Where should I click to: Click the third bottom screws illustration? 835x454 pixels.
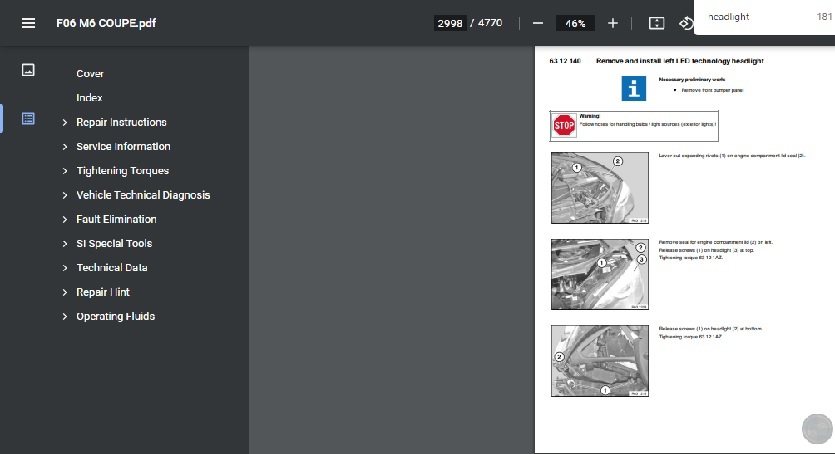coord(600,361)
